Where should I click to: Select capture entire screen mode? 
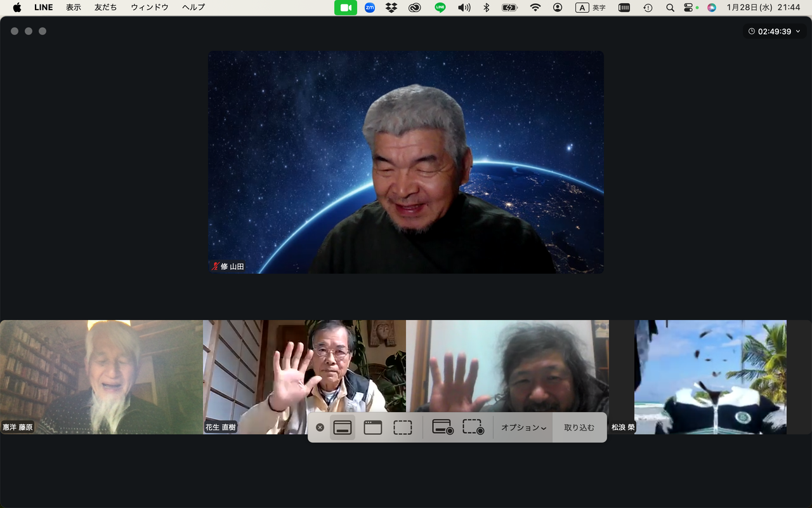[x=343, y=427]
